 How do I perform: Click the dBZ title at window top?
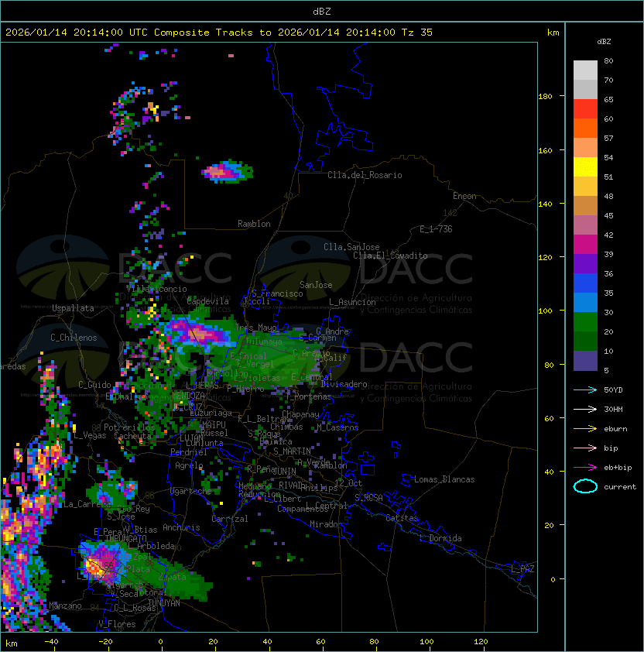(322, 11)
